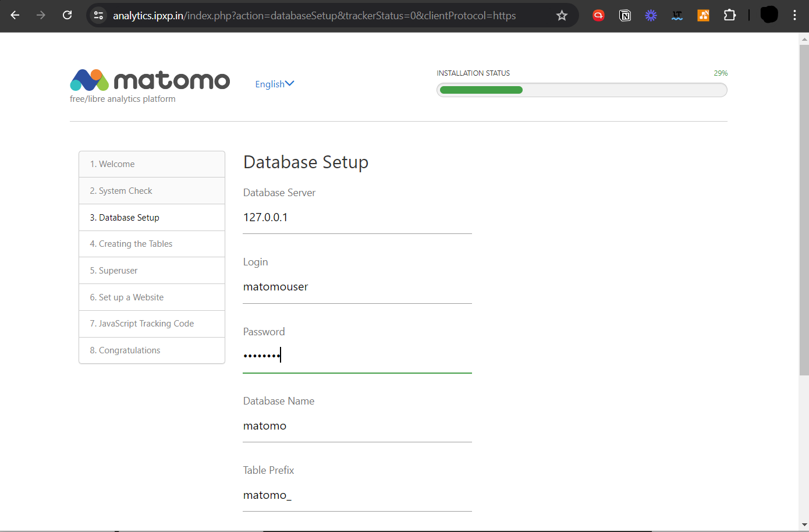The height and width of the screenshot is (532, 809).
Task: Click the Login field containing matomouser
Action: [x=357, y=287]
